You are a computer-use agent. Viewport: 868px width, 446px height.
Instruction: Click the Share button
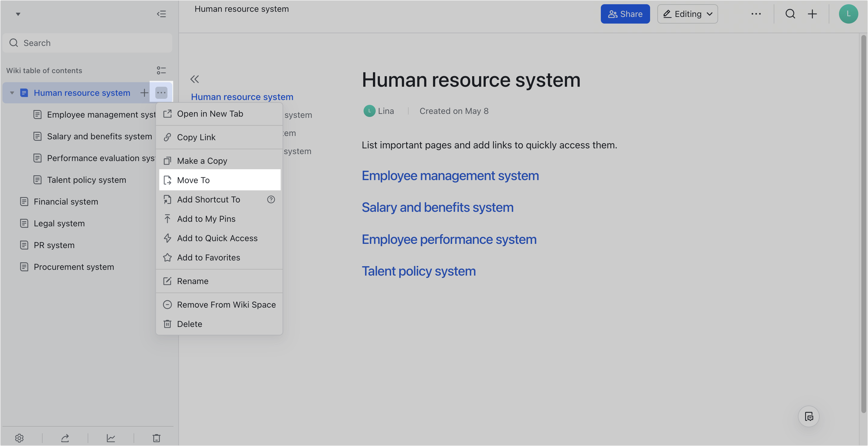coord(625,14)
